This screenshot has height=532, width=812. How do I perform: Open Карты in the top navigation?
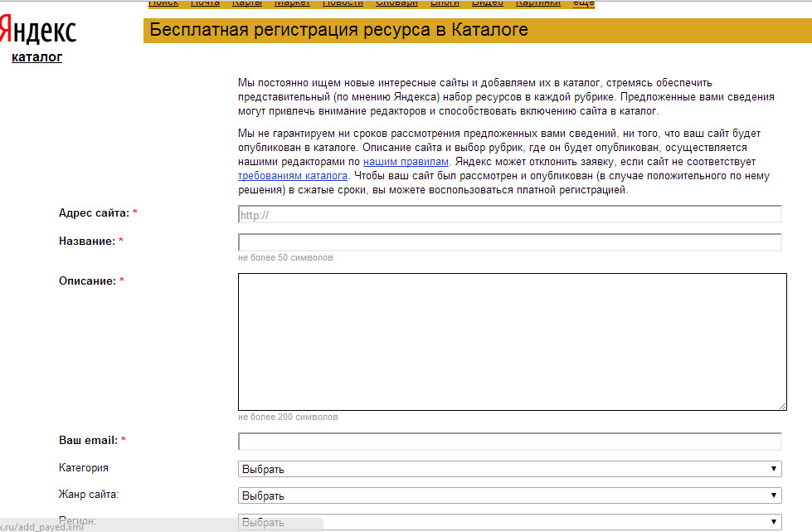pos(247,3)
